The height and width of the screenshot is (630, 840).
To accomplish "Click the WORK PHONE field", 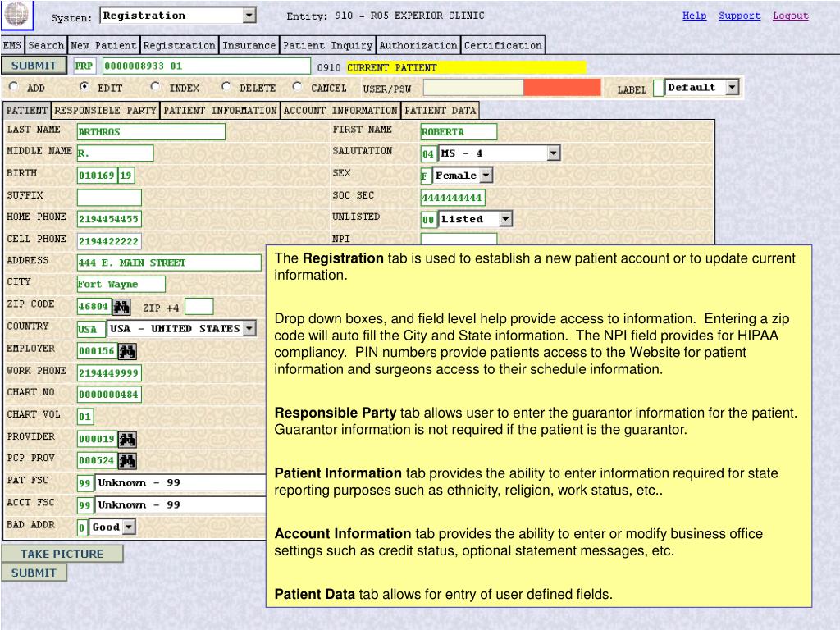I will [109, 373].
